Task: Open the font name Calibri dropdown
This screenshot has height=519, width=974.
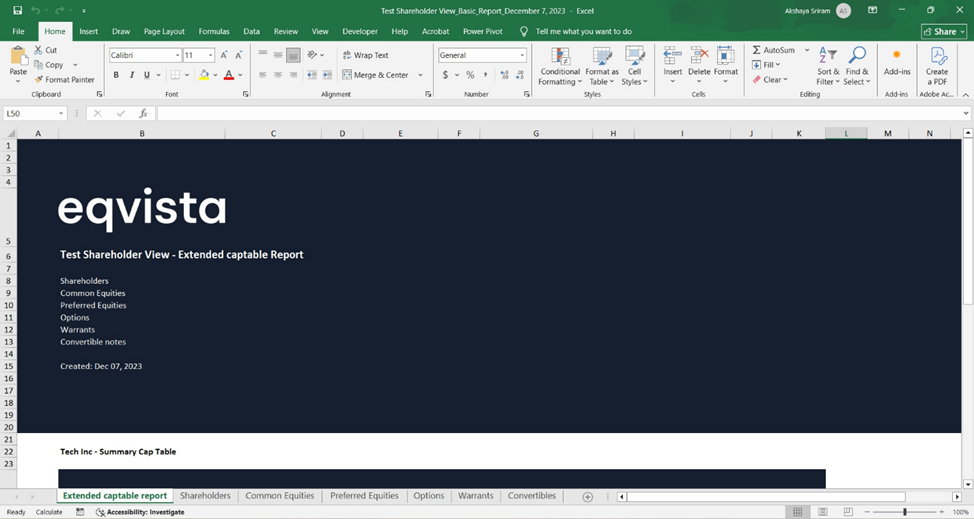Action: [177, 55]
